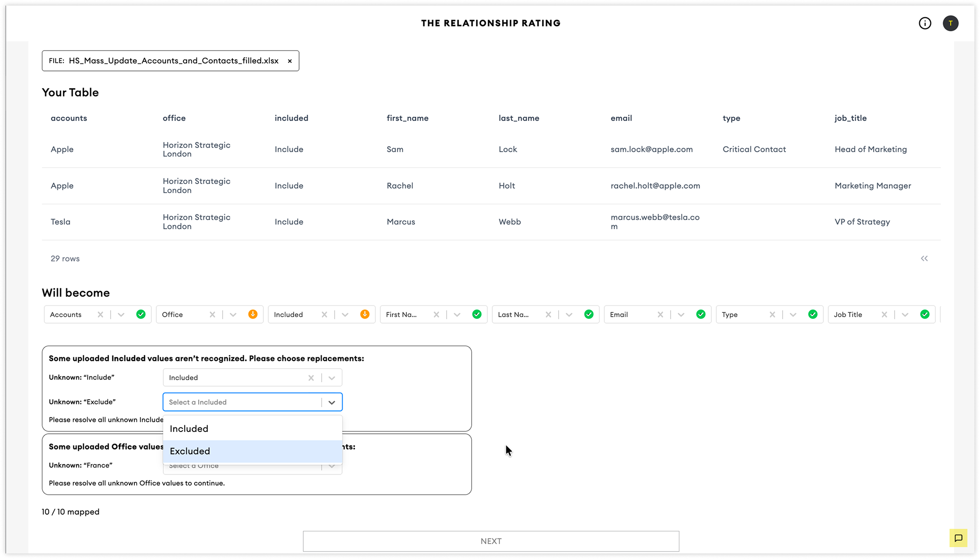The height and width of the screenshot is (559, 980).
Task: Choose "Excluded" from the open list
Action: pos(252,451)
